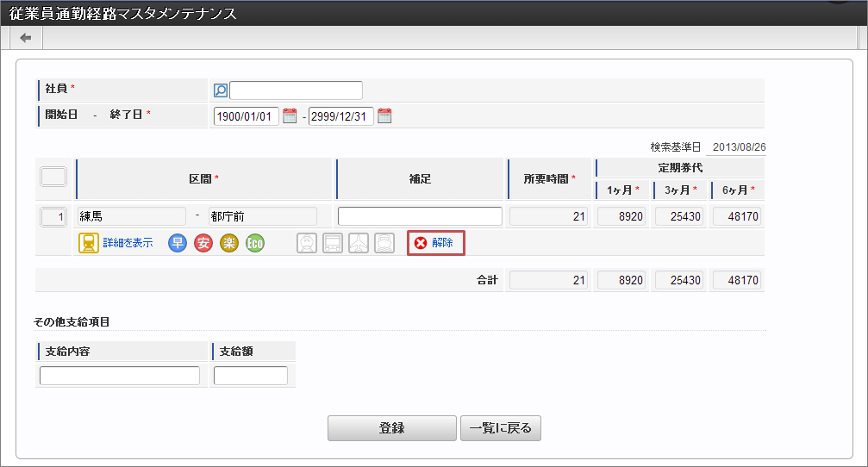The image size is (868, 467).
Task: Click the 1ヶ月 column header
Action: pyautogui.click(x=622, y=190)
